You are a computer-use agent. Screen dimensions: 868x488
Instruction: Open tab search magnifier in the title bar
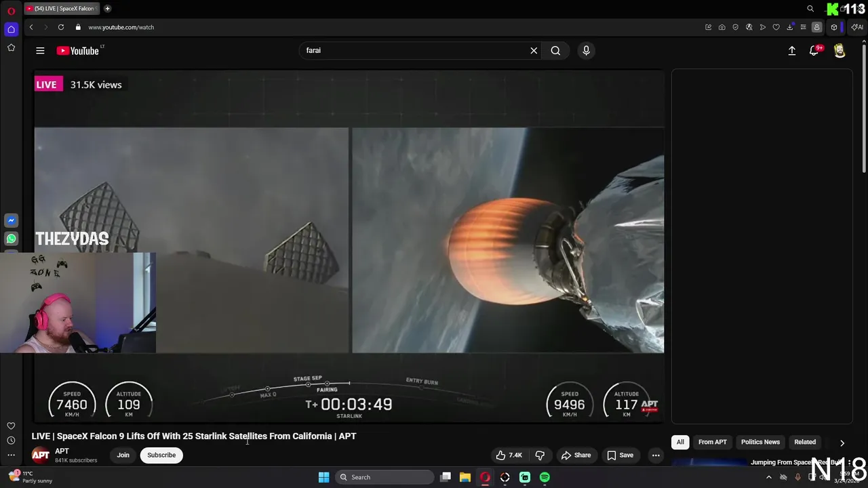(x=810, y=9)
